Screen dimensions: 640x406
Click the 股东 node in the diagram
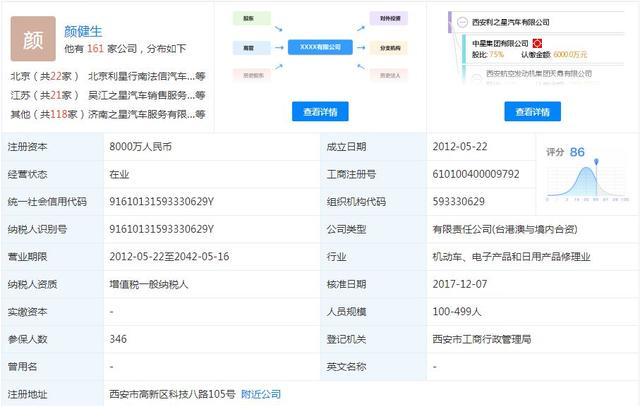251,18
